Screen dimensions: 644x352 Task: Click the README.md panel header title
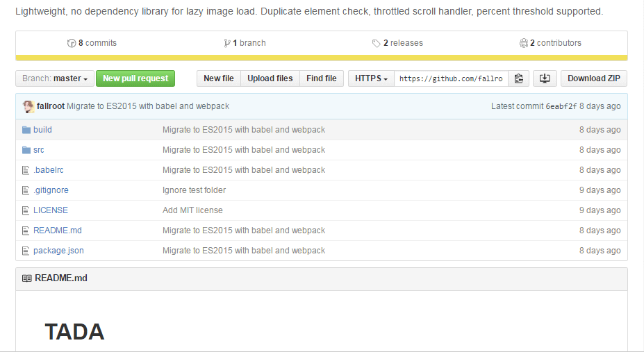tap(60, 278)
